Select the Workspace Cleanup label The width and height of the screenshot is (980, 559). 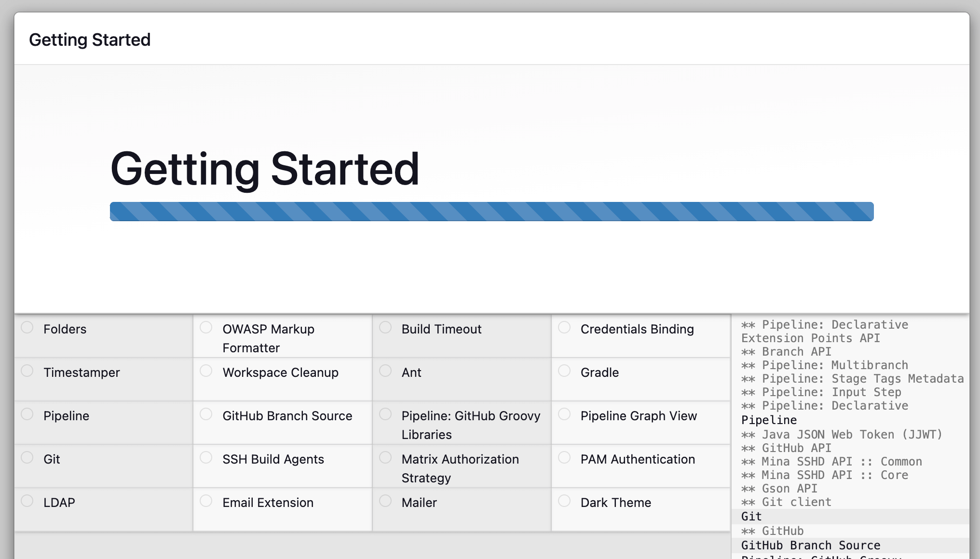(x=280, y=373)
